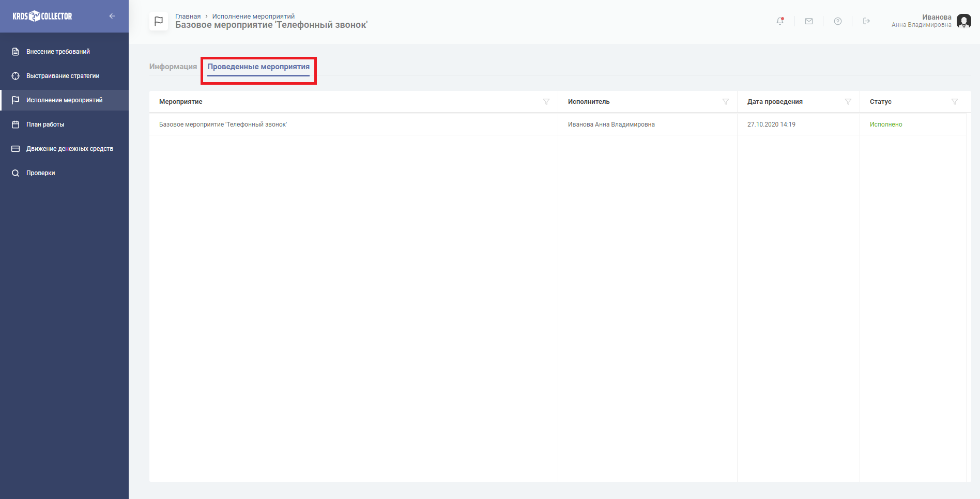The width and height of the screenshot is (980, 499).
Task: Click the logout icon
Action: [x=867, y=21]
